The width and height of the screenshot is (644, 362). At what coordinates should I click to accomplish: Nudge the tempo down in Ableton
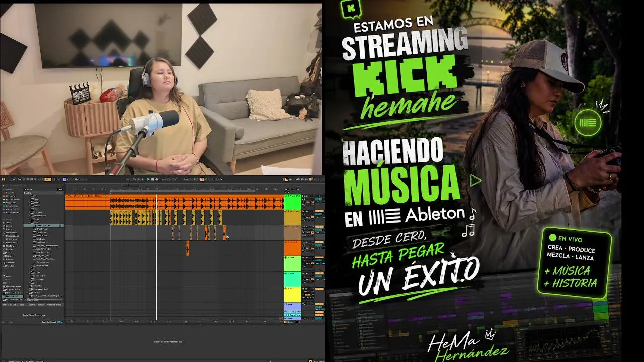pyautogui.click(x=30, y=179)
